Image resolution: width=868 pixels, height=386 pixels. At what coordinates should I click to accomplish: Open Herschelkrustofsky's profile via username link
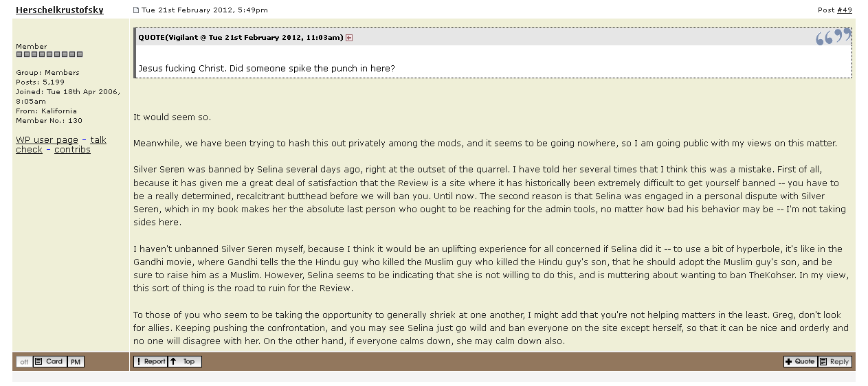[60, 10]
